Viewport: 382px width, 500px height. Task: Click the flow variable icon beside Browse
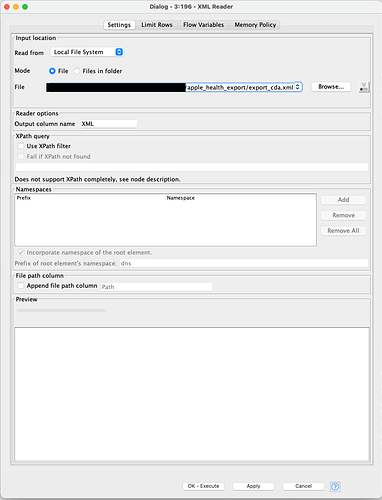coord(364,87)
